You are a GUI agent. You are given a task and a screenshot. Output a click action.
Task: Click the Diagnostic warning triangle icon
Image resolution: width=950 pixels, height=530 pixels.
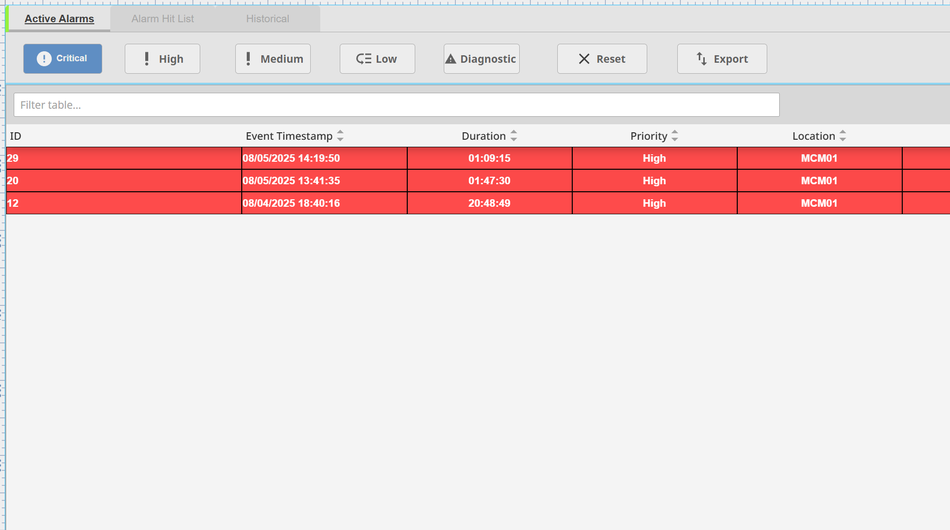coord(451,59)
